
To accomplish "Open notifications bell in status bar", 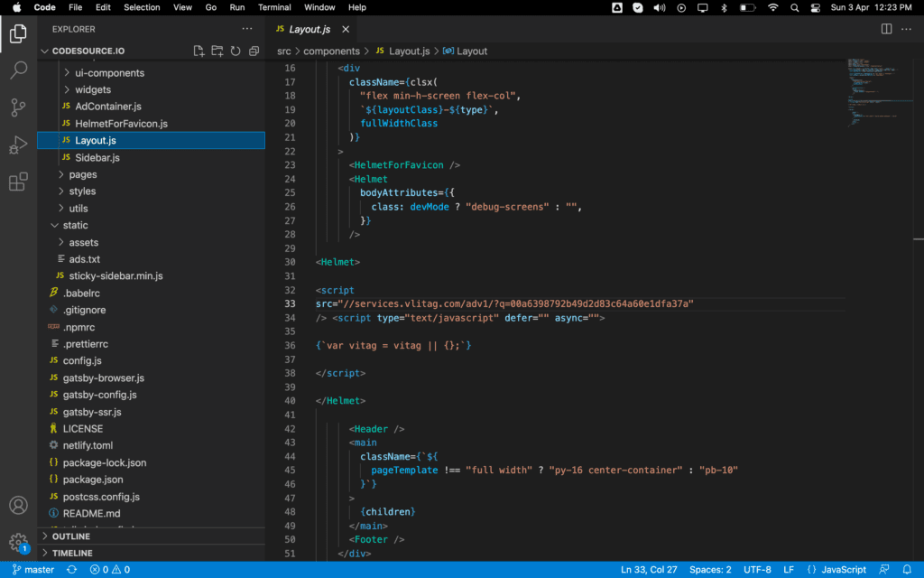I will (907, 570).
